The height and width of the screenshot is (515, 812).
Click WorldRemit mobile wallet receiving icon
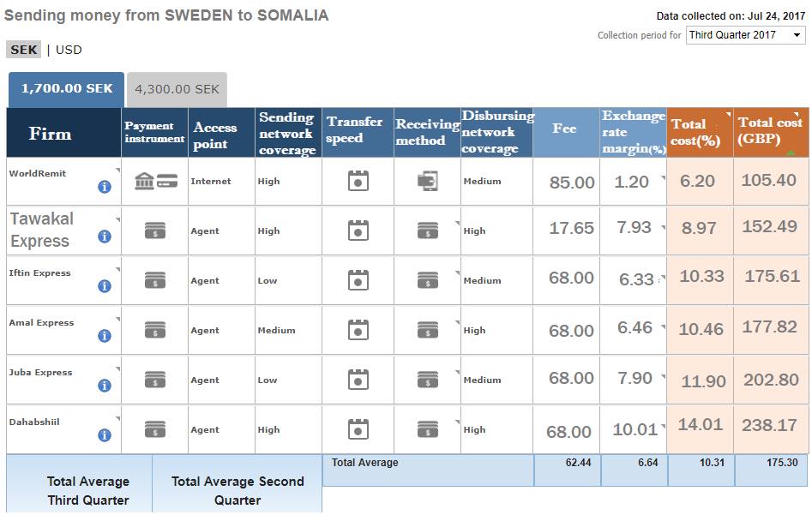point(427,181)
